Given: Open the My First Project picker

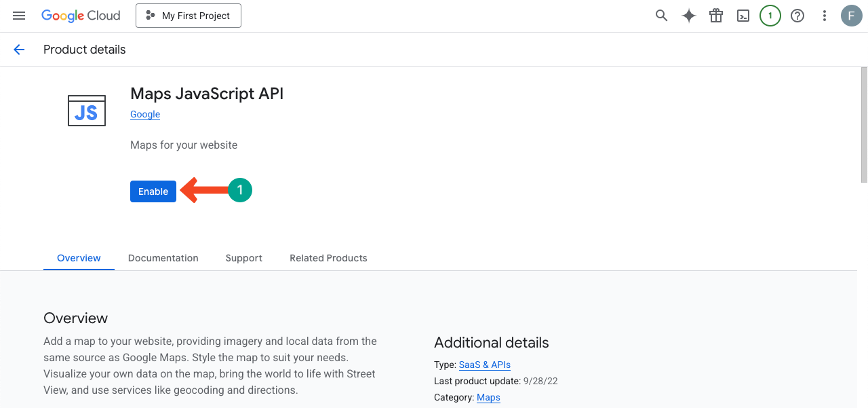Looking at the screenshot, I should (x=189, y=16).
